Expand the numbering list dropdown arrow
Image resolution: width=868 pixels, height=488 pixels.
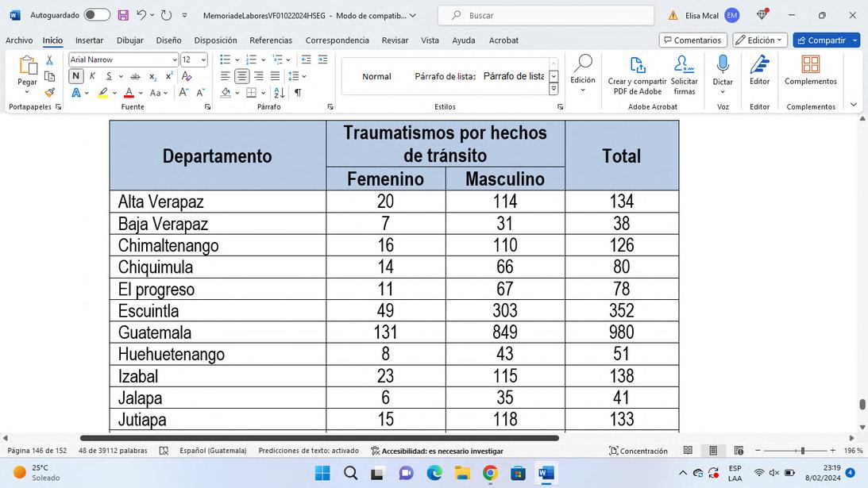263,60
